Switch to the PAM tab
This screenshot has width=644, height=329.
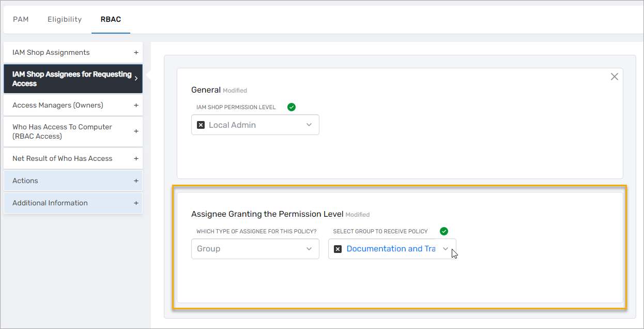click(21, 19)
